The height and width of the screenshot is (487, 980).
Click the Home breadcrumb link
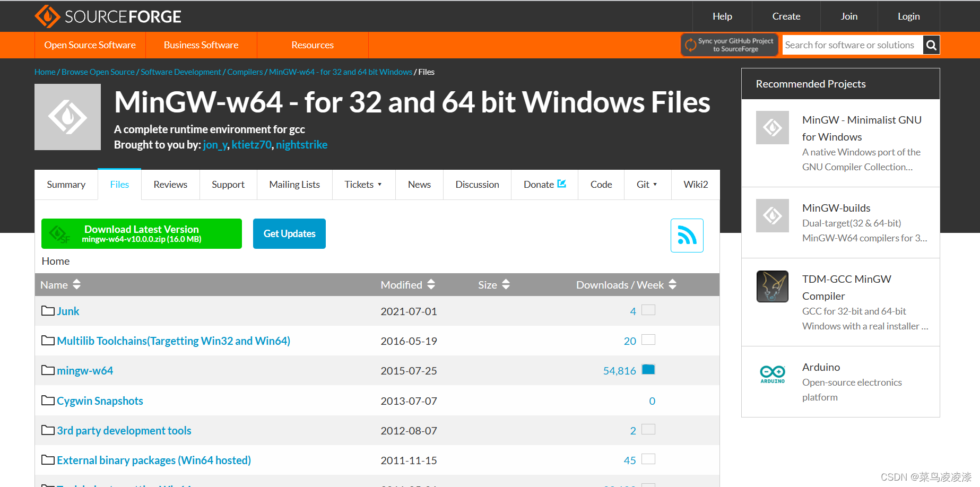[45, 72]
